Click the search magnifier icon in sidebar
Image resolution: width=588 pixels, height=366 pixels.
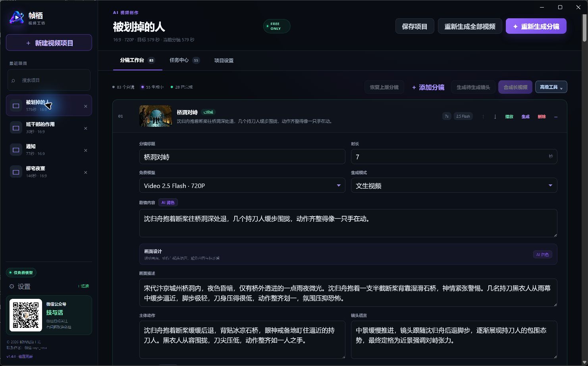[x=13, y=81]
